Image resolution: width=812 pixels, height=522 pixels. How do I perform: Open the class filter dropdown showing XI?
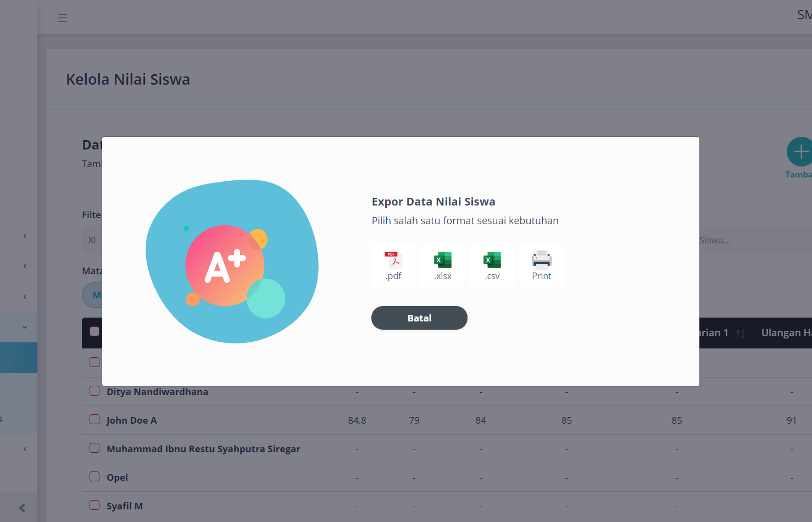click(93, 240)
